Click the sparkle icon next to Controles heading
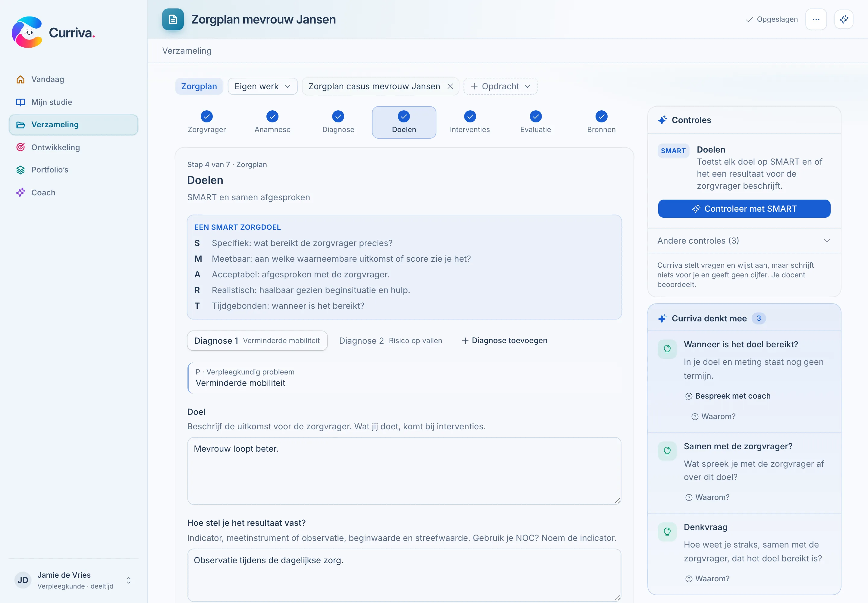This screenshot has width=868, height=603. click(x=662, y=120)
